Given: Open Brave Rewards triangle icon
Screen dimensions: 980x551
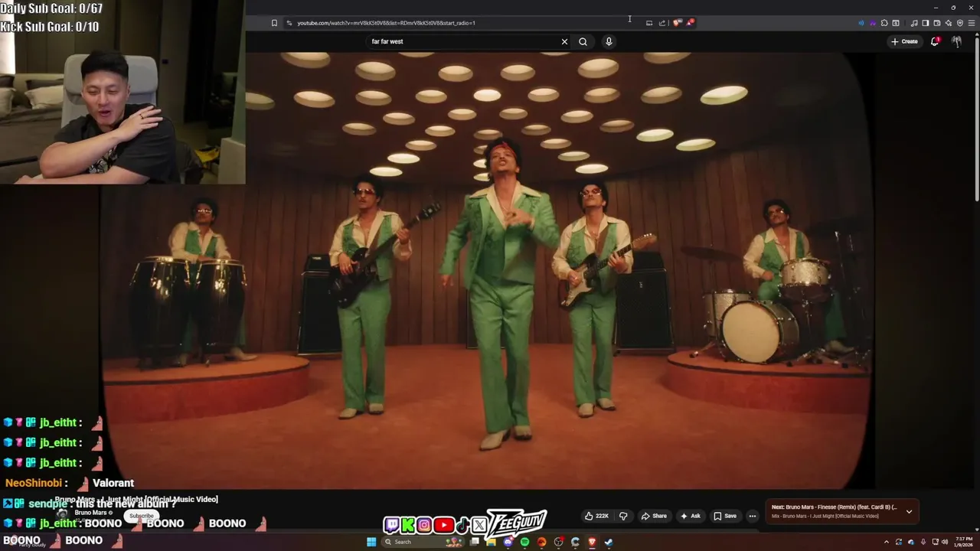Looking at the screenshot, I should (x=690, y=23).
